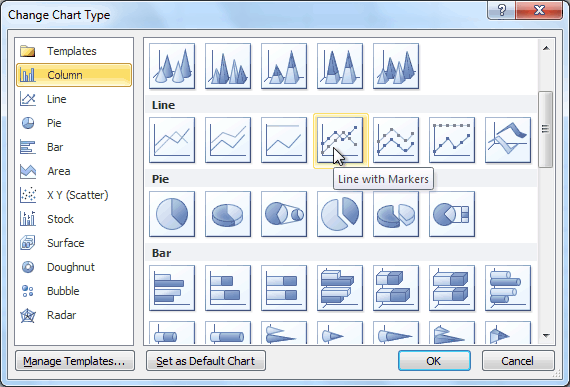Select the Clustered Horizontal Cone chart

tap(284, 332)
